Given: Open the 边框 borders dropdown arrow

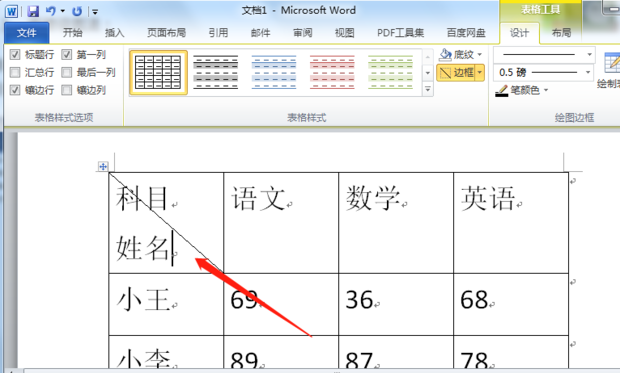Looking at the screenshot, I should click(x=480, y=72).
